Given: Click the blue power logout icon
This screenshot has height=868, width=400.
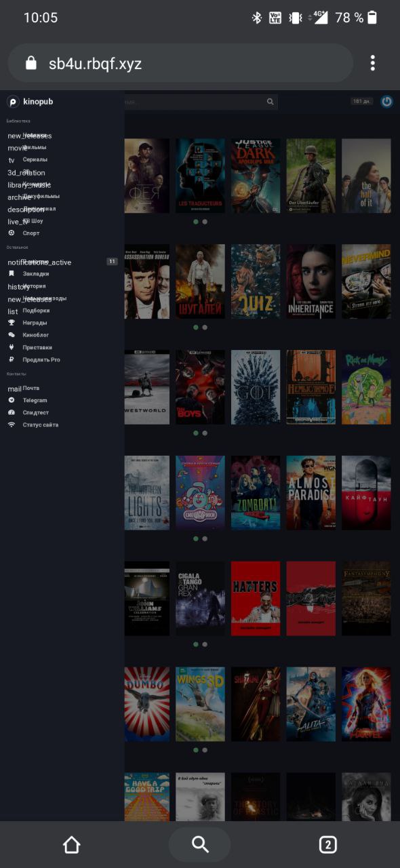Looking at the screenshot, I should tap(386, 102).
